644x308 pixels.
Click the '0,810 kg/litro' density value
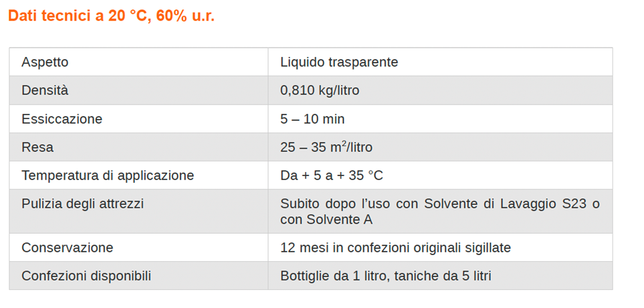pos(320,90)
